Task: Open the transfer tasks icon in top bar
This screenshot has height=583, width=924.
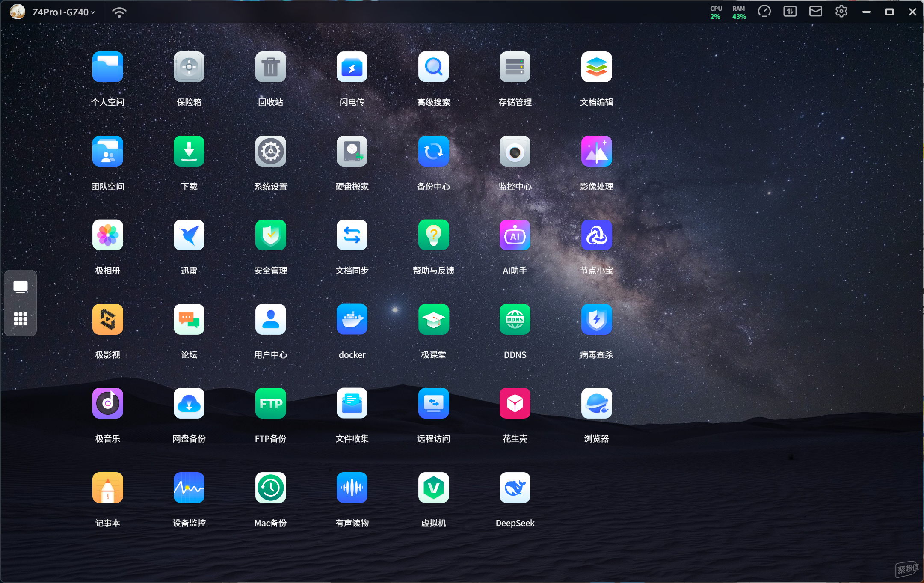Action: tap(790, 12)
